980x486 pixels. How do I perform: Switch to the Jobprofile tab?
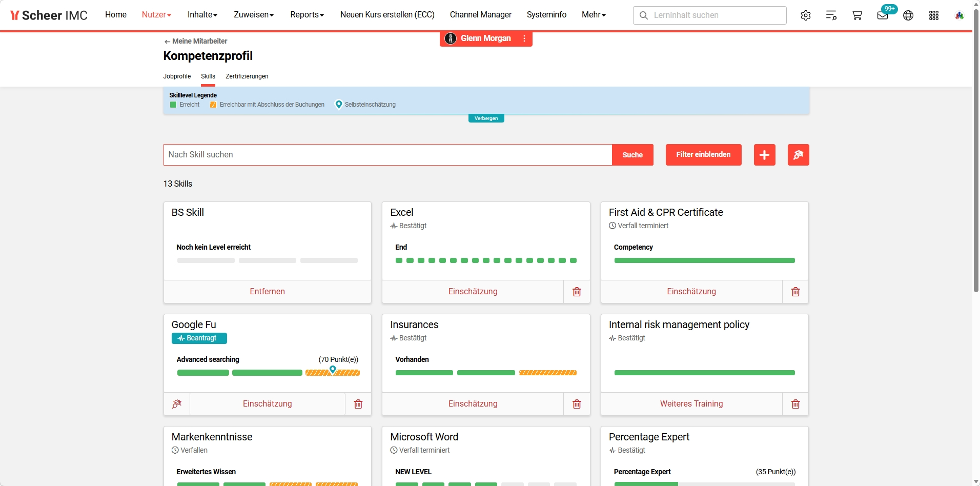(177, 76)
